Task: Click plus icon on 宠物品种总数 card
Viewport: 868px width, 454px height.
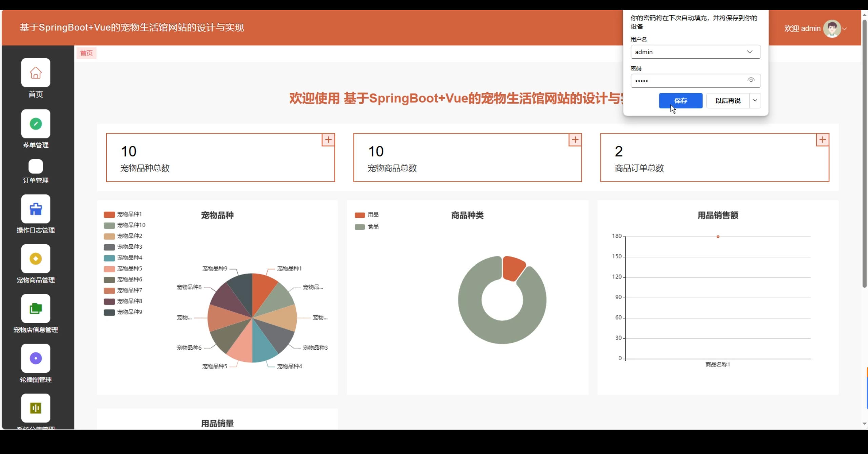Action: tap(328, 140)
